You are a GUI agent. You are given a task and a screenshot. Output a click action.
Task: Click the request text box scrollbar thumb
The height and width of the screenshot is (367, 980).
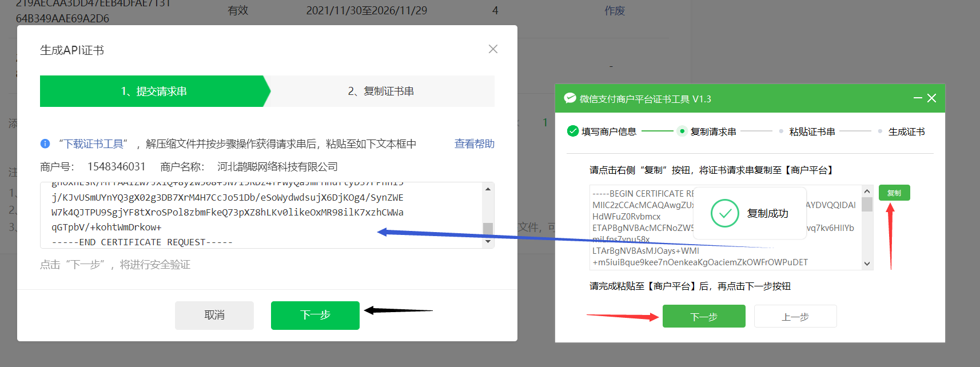tap(488, 229)
